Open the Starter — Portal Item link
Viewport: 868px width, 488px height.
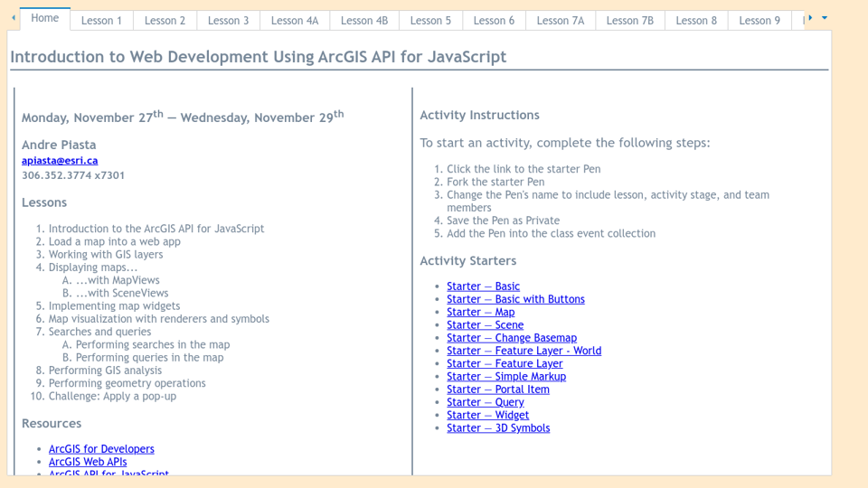[497, 389]
